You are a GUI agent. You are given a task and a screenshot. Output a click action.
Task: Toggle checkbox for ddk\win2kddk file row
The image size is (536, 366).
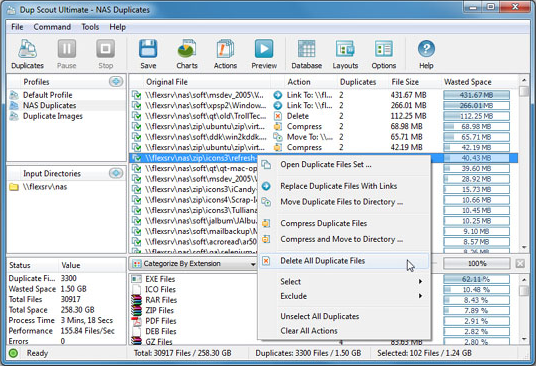136,137
